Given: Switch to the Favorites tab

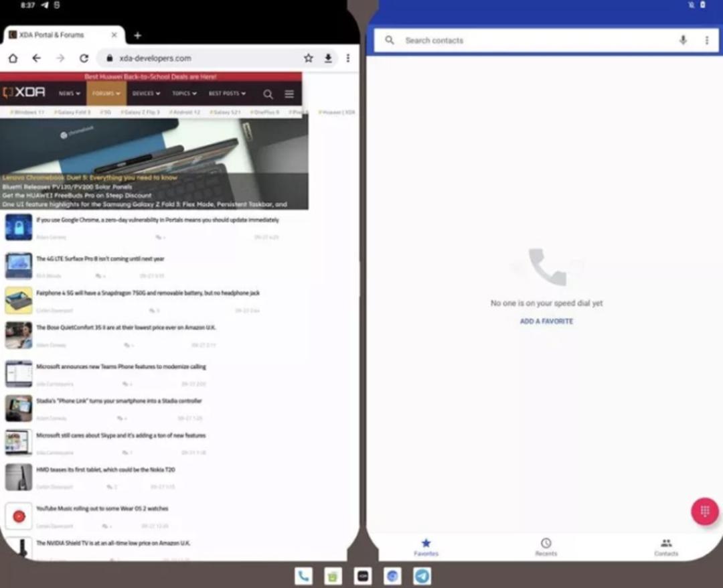Looking at the screenshot, I should (x=426, y=547).
